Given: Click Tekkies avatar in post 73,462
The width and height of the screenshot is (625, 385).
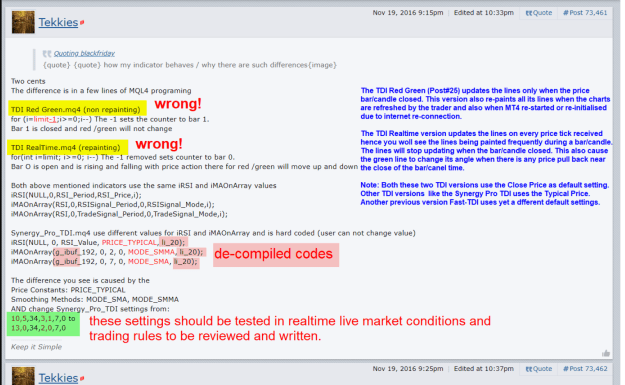Looking at the screenshot, I should point(23,376).
